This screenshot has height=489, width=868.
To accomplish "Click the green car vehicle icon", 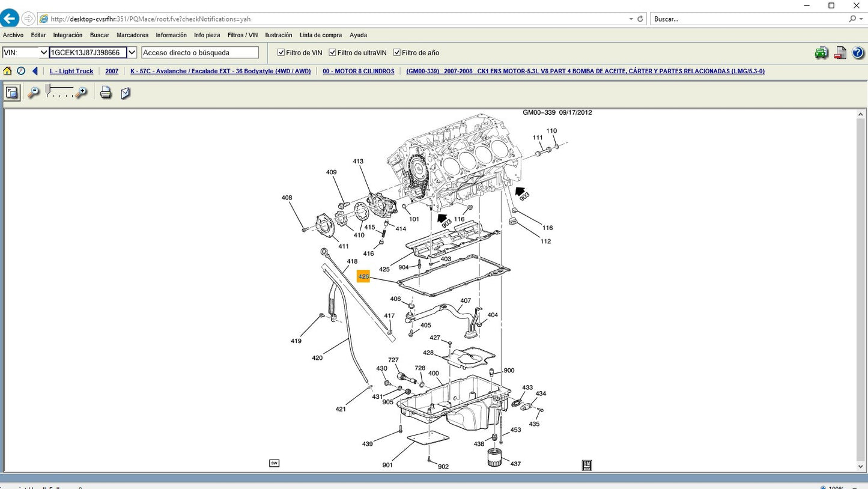I will (x=821, y=53).
